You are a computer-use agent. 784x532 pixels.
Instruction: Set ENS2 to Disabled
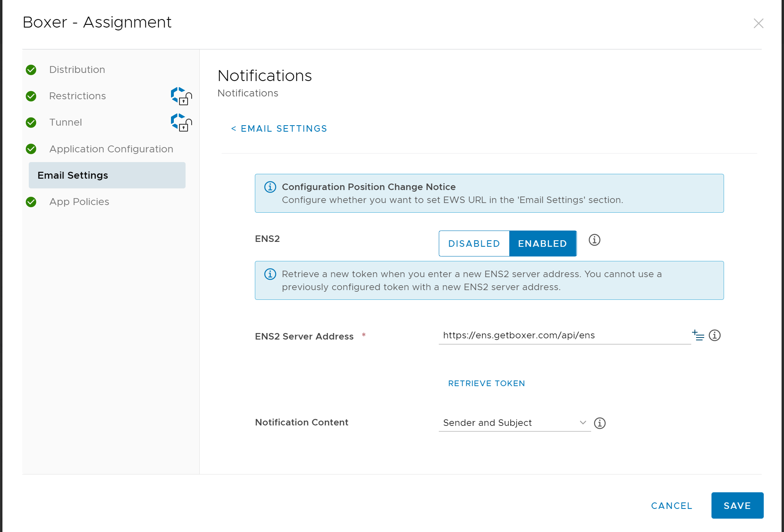(474, 244)
